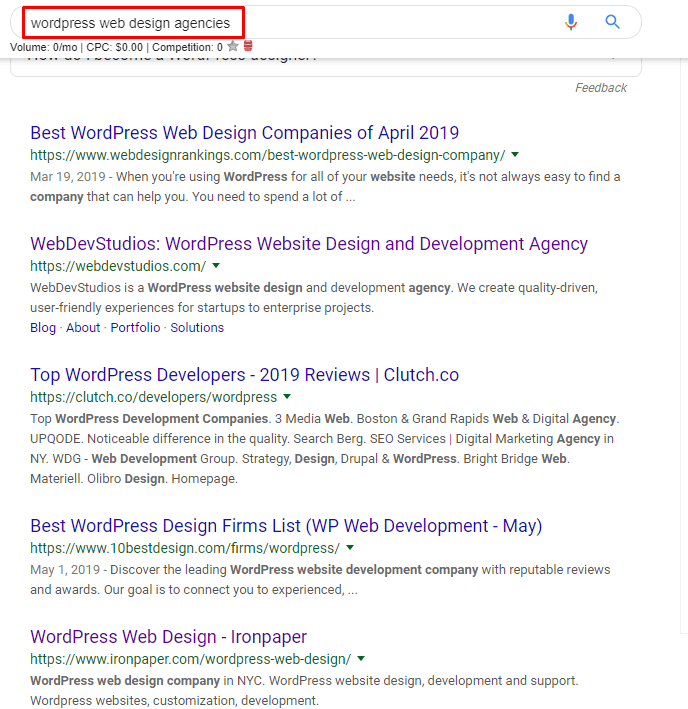Expand the arrow beside webdesignrankings.com URL

pos(515,155)
